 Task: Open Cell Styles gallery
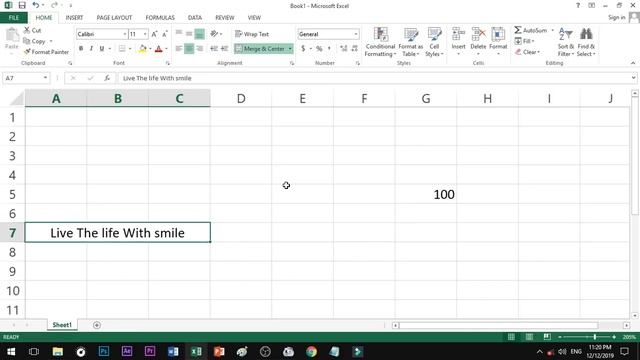[434, 42]
